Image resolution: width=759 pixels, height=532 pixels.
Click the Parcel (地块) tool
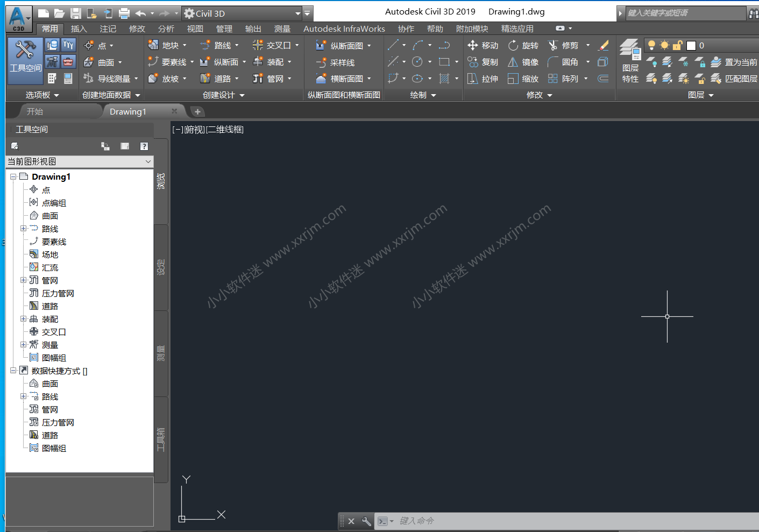coord(167,46)
